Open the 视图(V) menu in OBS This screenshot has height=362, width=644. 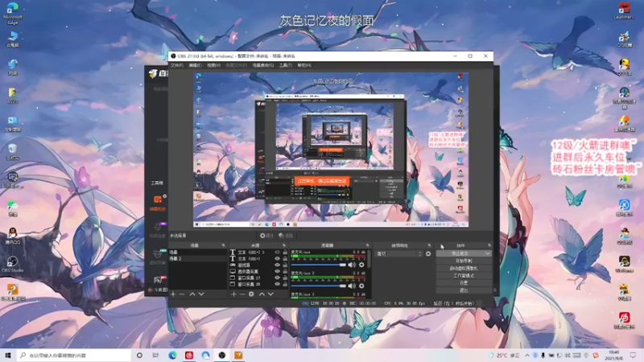tap(213, 65)
